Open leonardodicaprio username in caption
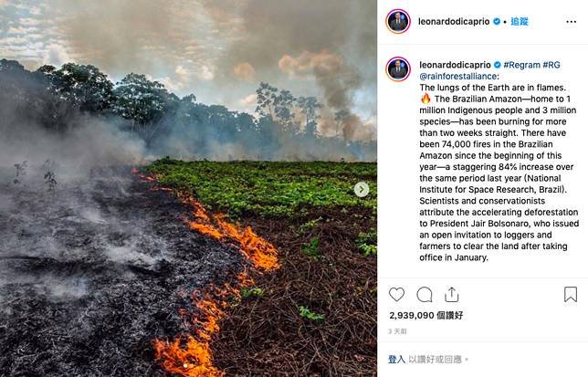This screenshot has height=377, width=588. [455, 65]
